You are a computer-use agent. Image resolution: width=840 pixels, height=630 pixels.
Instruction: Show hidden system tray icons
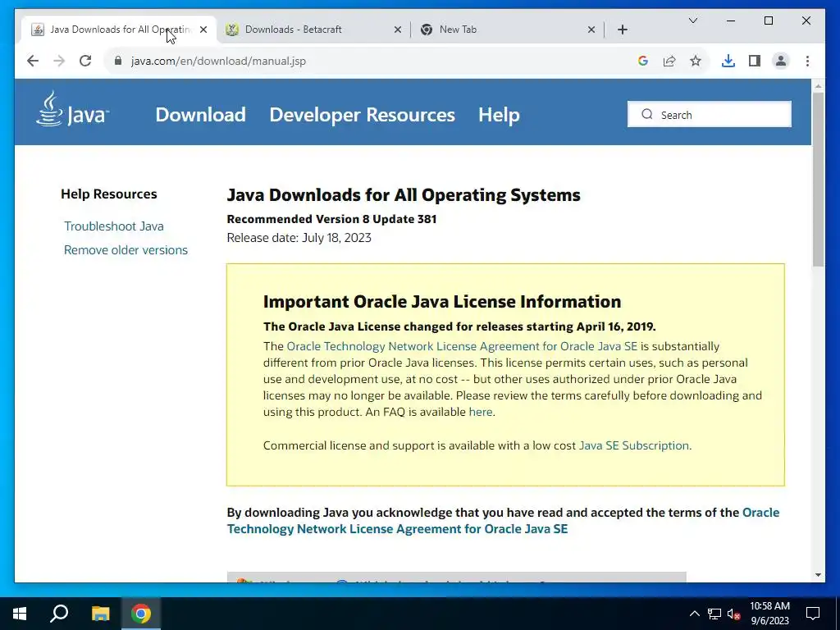pyautogui.click(x=694, y=614)
